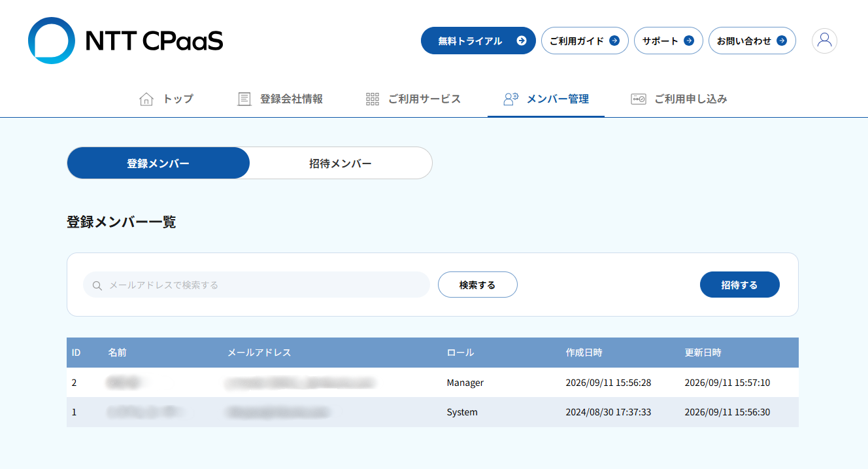Click the ロール column header
868x469 pixels.
pos(460,353)
